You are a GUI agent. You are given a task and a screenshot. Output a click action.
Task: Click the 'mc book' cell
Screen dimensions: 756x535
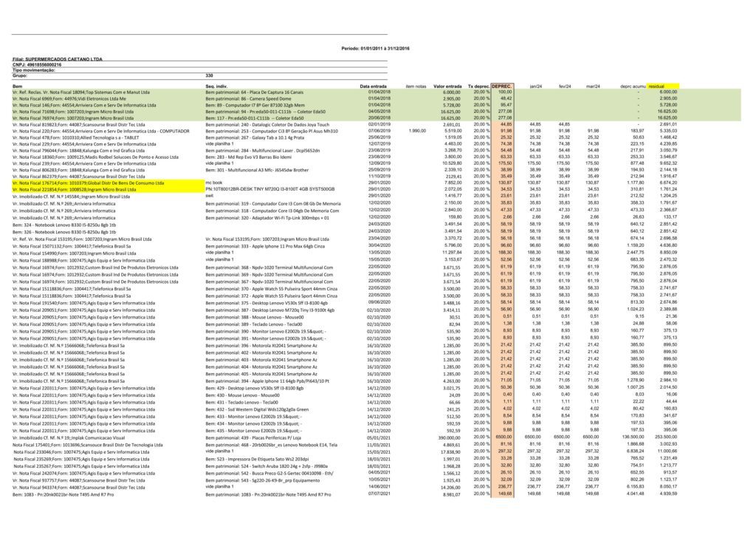pos(214,183)
